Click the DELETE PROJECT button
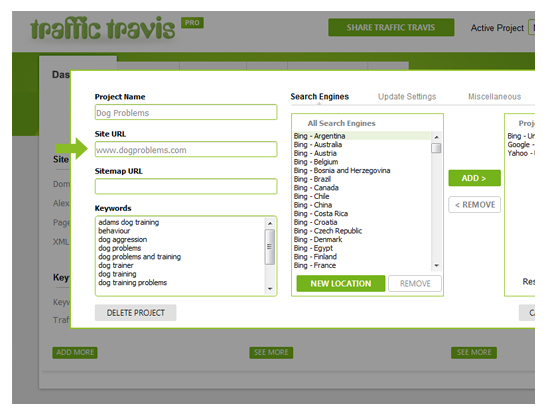The width and height of the screenshot is (548, 417). [x=136, y=313]
